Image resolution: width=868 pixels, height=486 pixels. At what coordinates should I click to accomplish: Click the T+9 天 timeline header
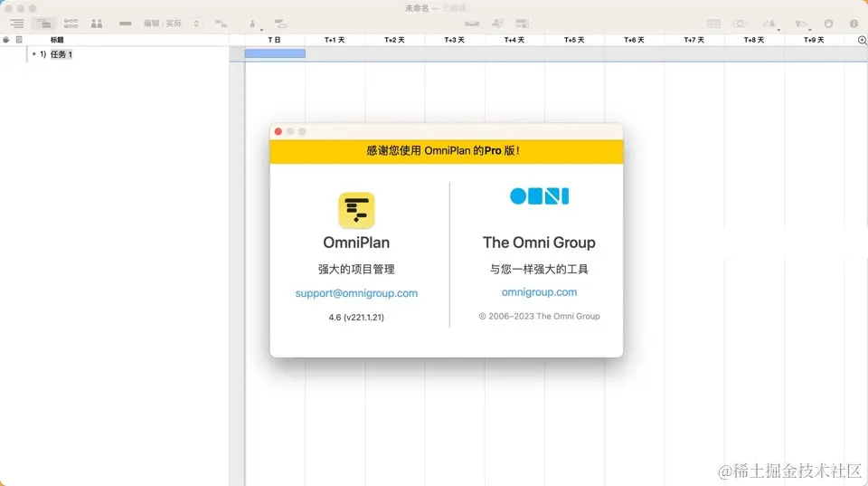[x=814, y=40]
